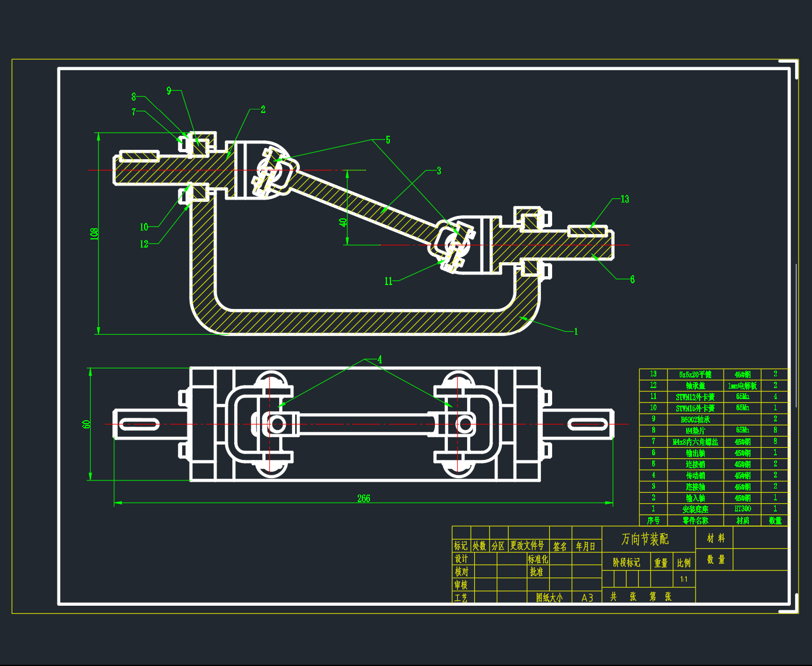Select title block label '设计'
This screenshot has width=812, height=666.
(x=461, y=559)
